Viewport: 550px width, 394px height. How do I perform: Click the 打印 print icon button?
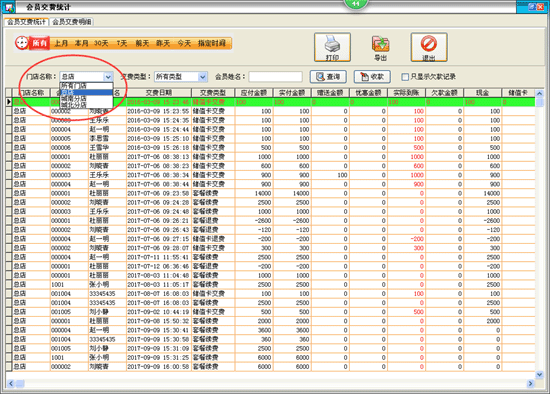click(332, 47)
